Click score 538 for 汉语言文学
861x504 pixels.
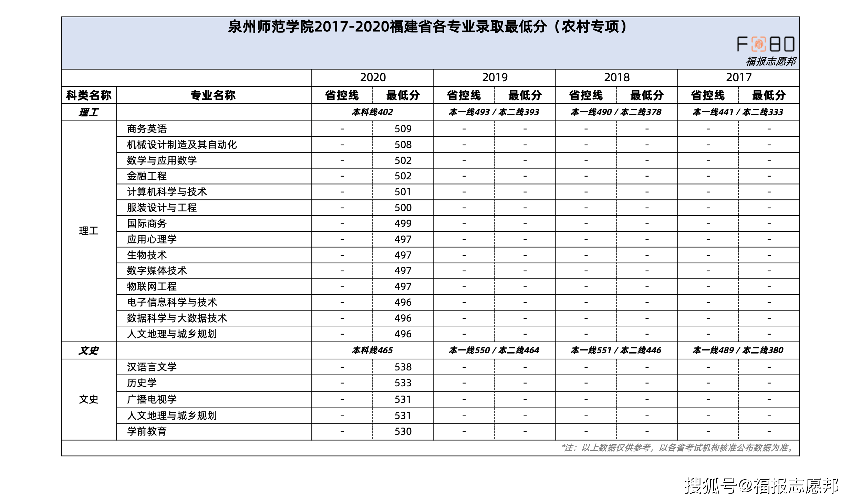(x=403, y=367)
